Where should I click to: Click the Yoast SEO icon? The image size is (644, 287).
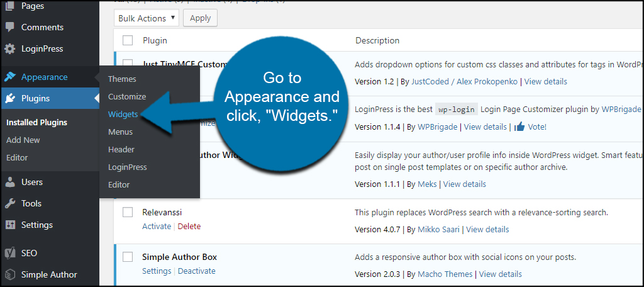(10, 253)
